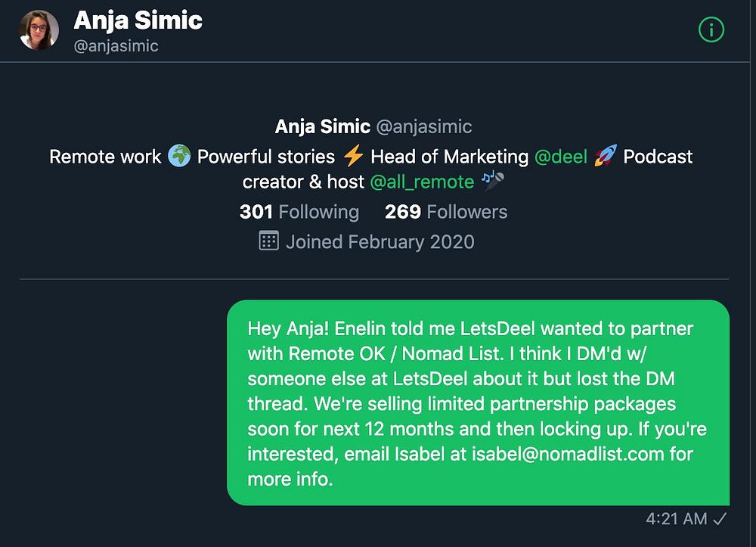Viewport: 756px width, 547px height.
Task: Click the calendar icon beside join date
Action: 268,241
